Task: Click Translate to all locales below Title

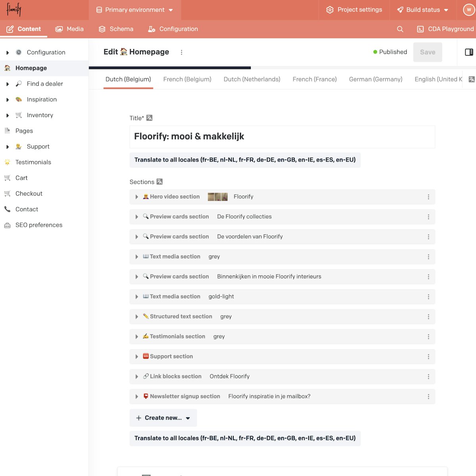Action: [x=245, y=160]
